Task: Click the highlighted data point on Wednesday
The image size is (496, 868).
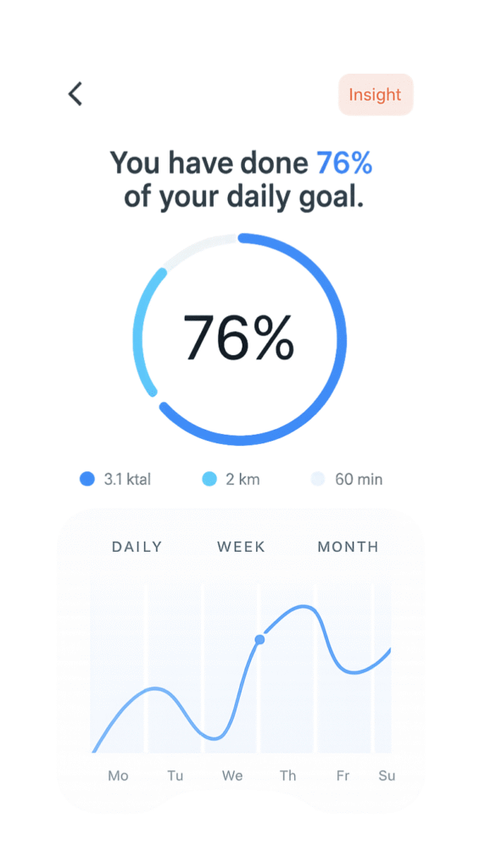Action: [x=260, y=640]
